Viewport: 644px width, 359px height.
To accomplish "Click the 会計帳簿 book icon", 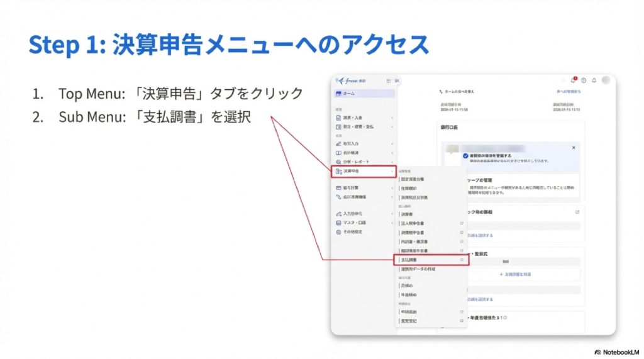I will coord(338,153).
